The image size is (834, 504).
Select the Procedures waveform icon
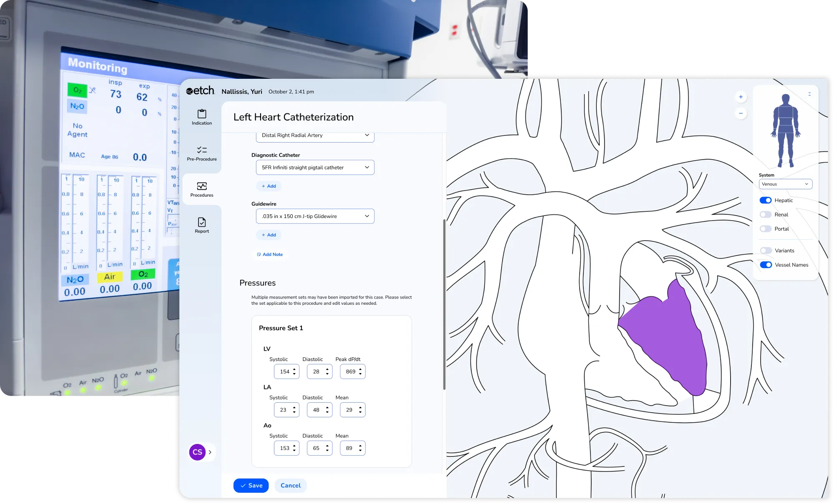point(202,186)
